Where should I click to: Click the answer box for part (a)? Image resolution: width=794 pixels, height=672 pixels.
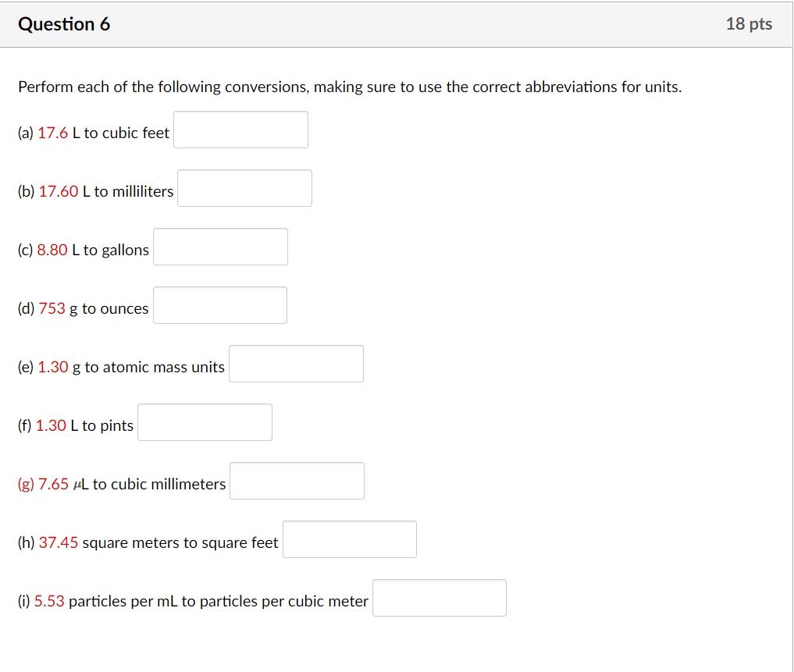pos(240,129)
